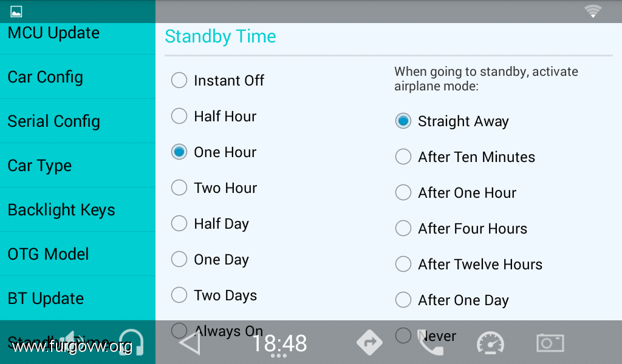Viewport: 622px width, 364px height.
Task: Tap the camera icon in bottom bar
Action: pyautogui.click(x=550, y=343)
